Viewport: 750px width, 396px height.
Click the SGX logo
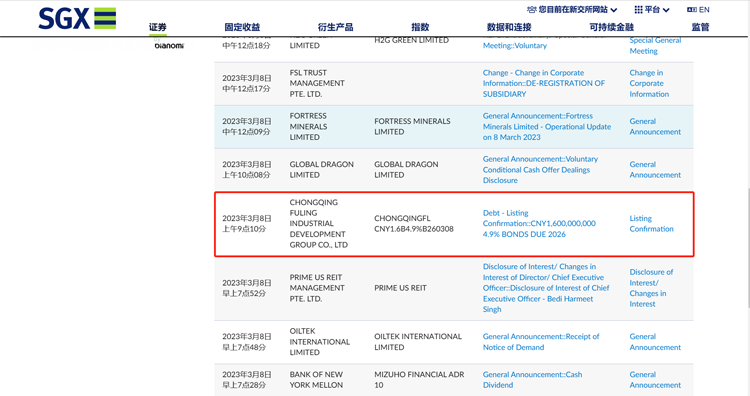pyautogui.click(x=77, y=19)
